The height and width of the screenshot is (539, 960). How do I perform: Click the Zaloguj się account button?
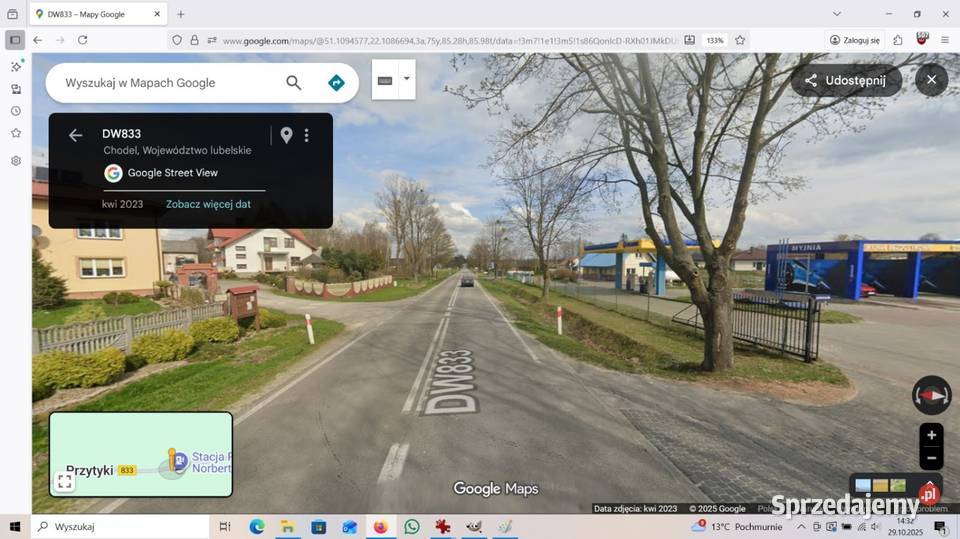click(855, 40)
